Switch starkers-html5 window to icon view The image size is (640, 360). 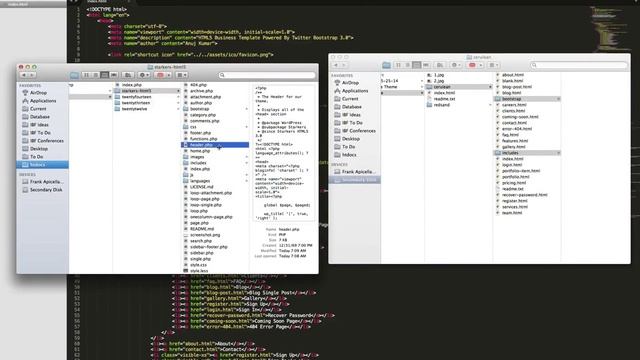pos(87,75)
